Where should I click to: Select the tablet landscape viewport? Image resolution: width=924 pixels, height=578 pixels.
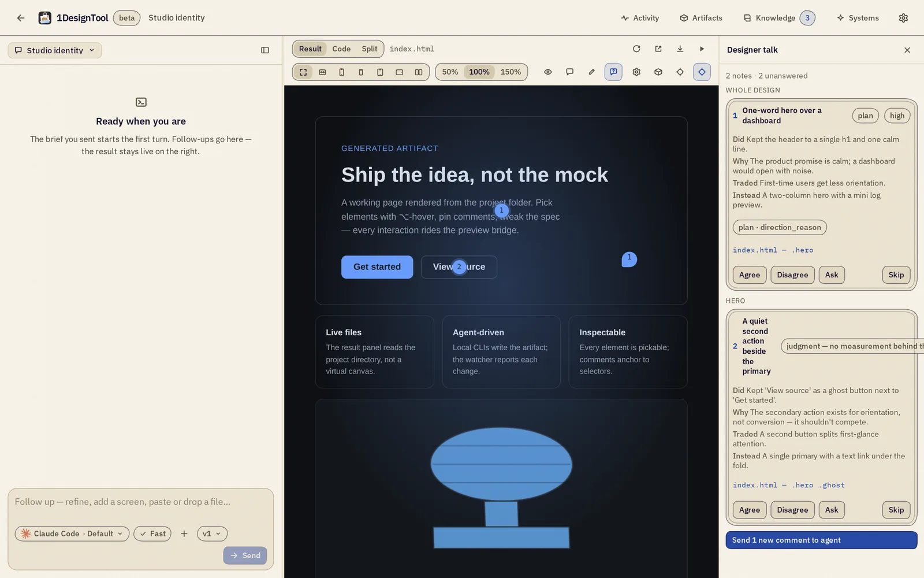point(399,72)
